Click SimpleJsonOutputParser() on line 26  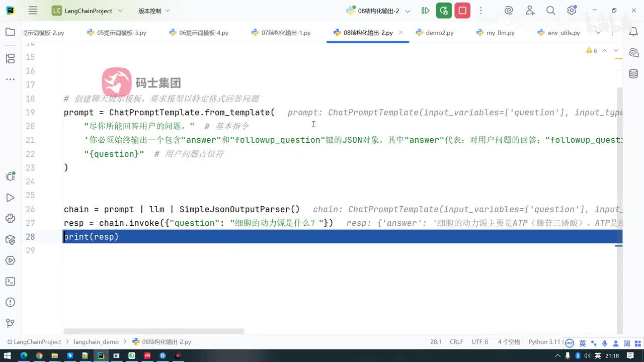tap(239, 209)
